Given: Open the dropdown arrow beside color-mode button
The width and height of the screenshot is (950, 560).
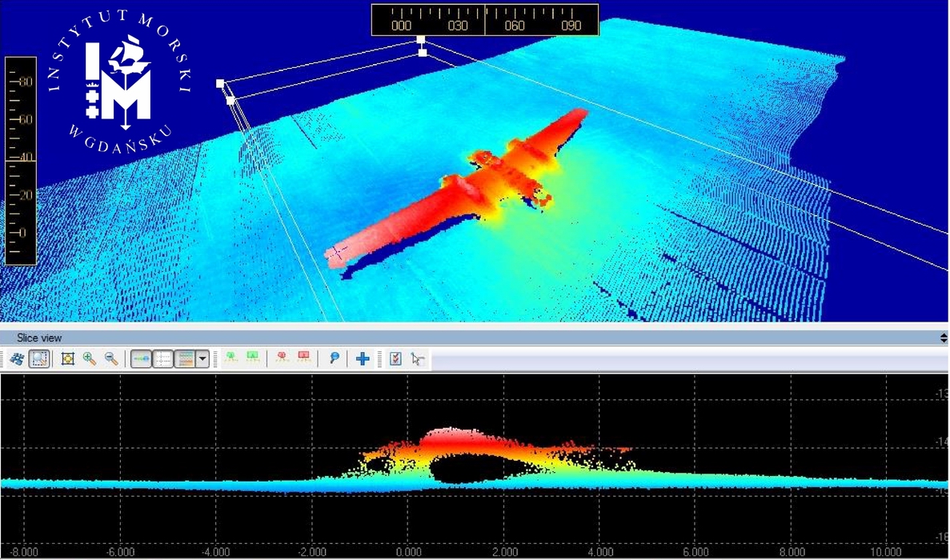Looking at the screenshot, I should [x=202, y=359].
